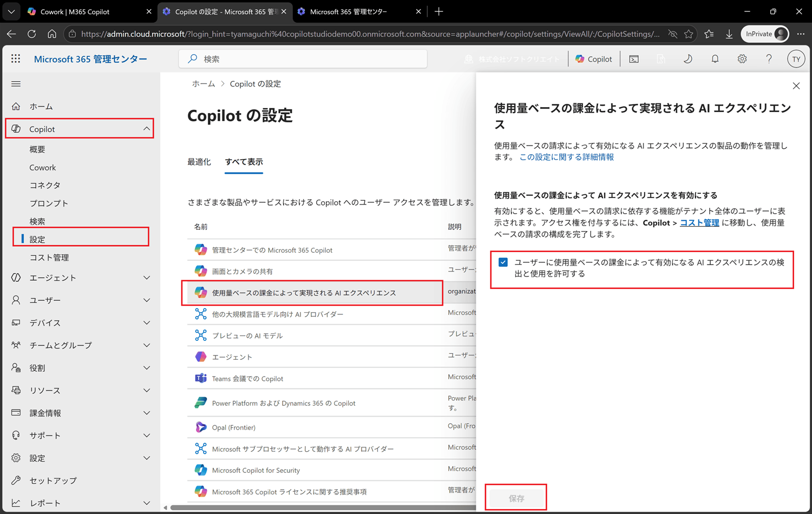Open new browser tab plus button
The width and height of the screenshot is (812, 514).
(x=438, y=11)
